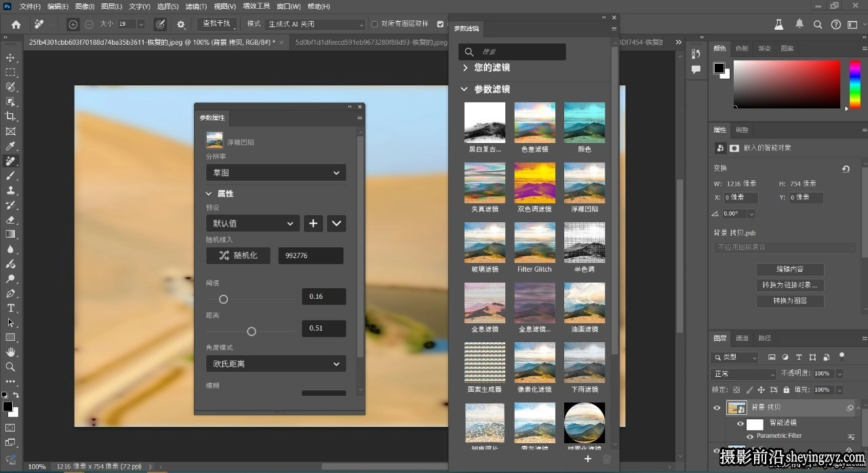This screenshot has height=473, width=868.
Task: Click the 编辑内容 button
Action: pos(790,269)
